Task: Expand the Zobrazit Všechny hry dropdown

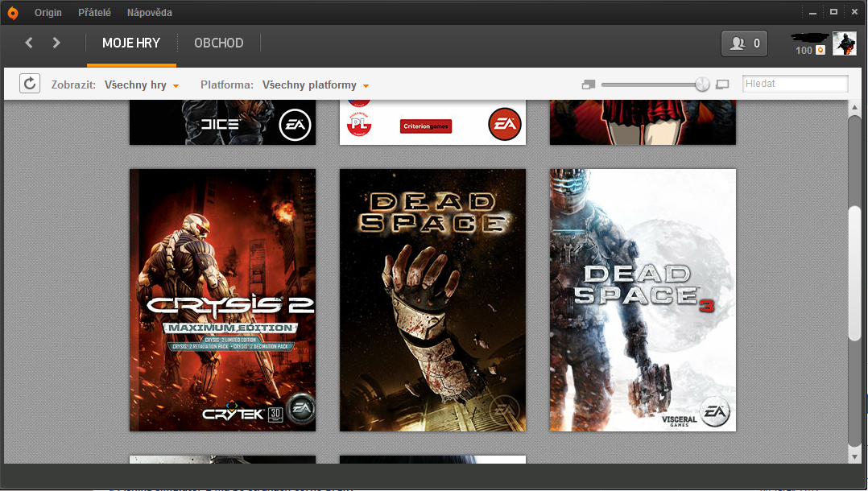Action: pos(142,85)
